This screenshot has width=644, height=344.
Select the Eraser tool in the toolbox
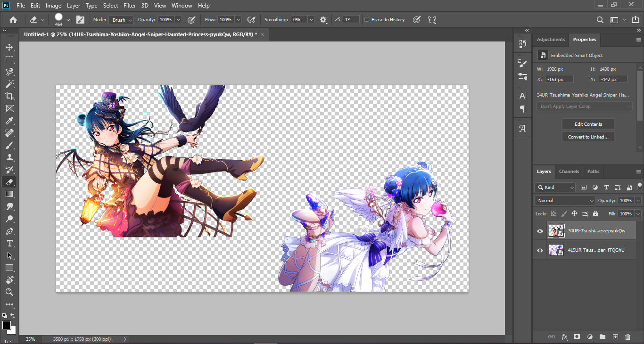click(x=9, y=182)
